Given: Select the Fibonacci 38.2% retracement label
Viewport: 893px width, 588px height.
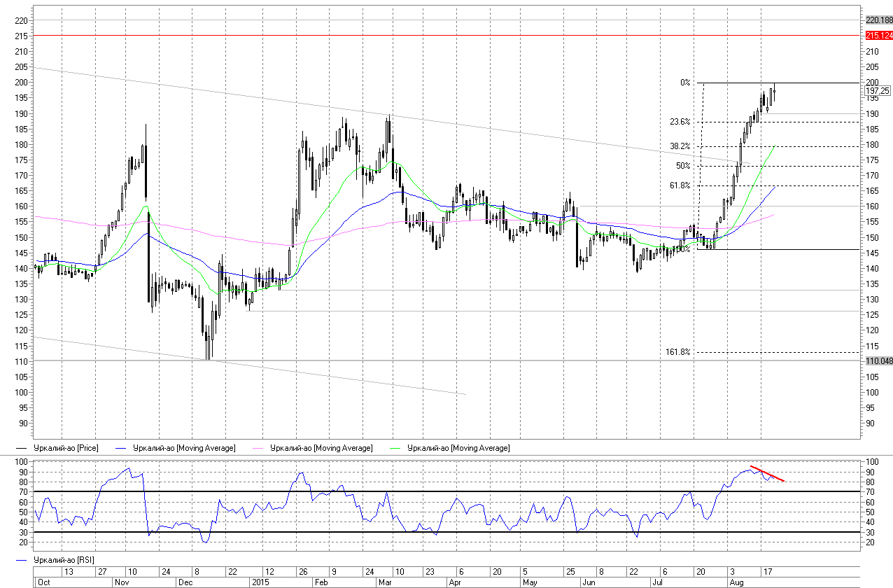Looking at the screenshot, I should point(680,146).
